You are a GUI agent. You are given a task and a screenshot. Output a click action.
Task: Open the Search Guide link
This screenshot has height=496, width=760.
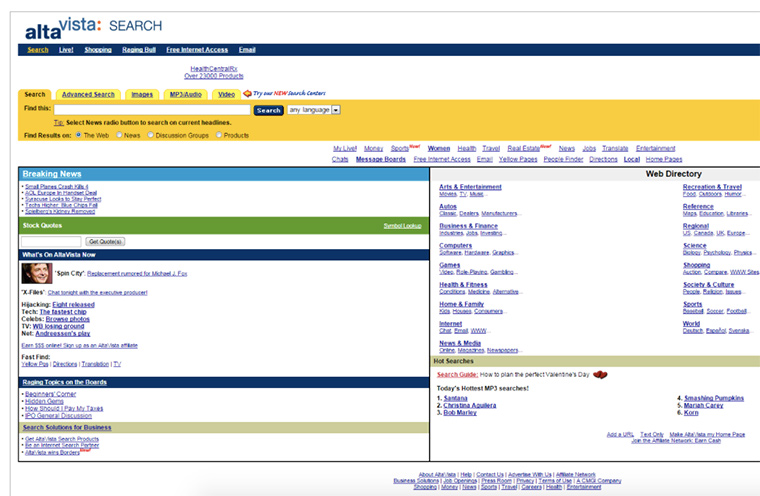[x=457, y=375]
